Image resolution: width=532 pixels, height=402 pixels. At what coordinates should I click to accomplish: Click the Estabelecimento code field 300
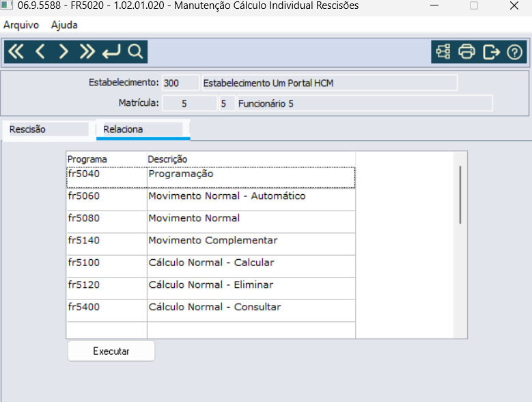point(180,83)
